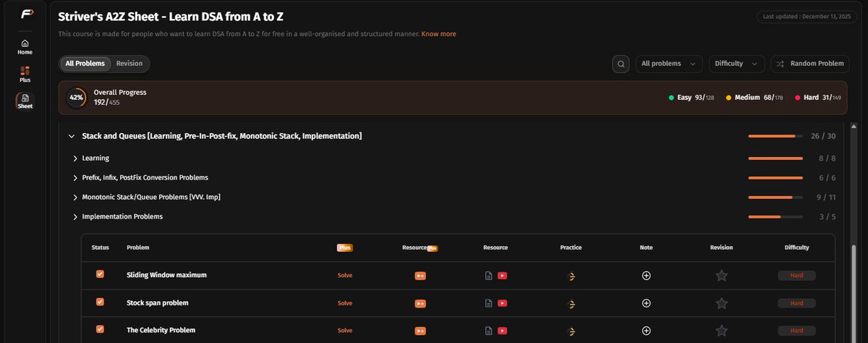
Task: Add a note to The Celebrity Problem
Action: [646, 331]
